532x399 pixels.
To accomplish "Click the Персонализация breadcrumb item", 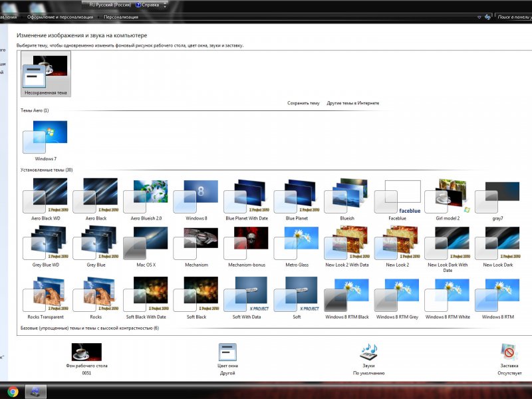I will 121,17.
